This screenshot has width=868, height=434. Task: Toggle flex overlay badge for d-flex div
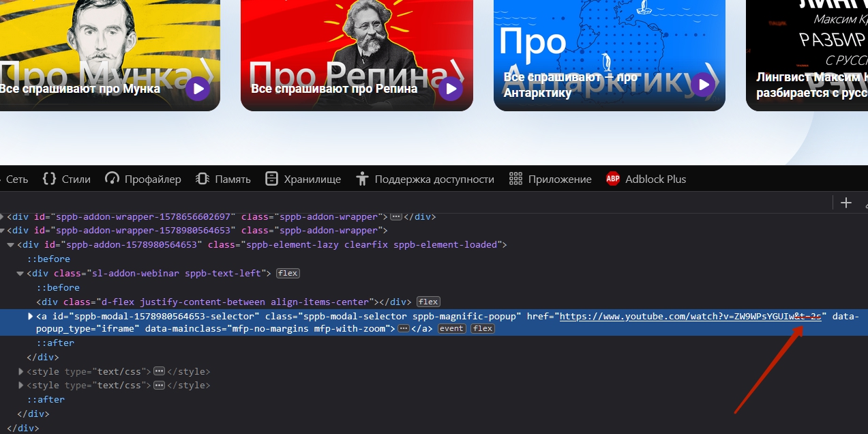click(428, 302)
